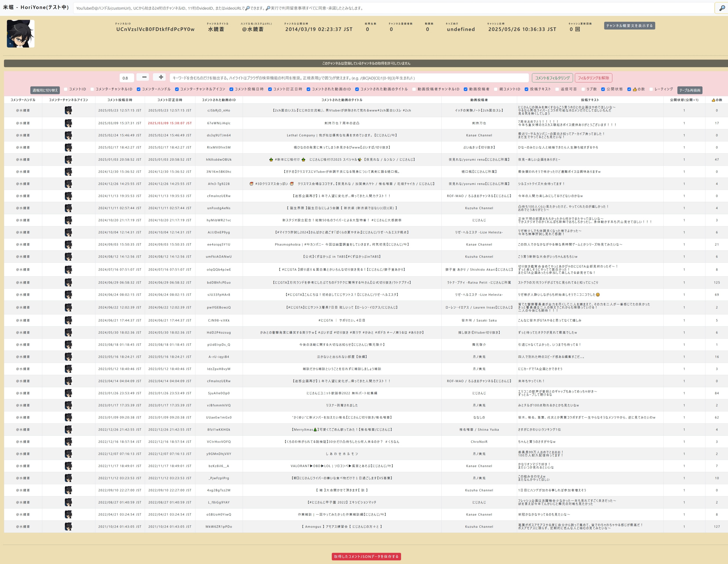Click the コメント投稿日時 column header
The width and height of the screenshot is (728, 564).
120,100
